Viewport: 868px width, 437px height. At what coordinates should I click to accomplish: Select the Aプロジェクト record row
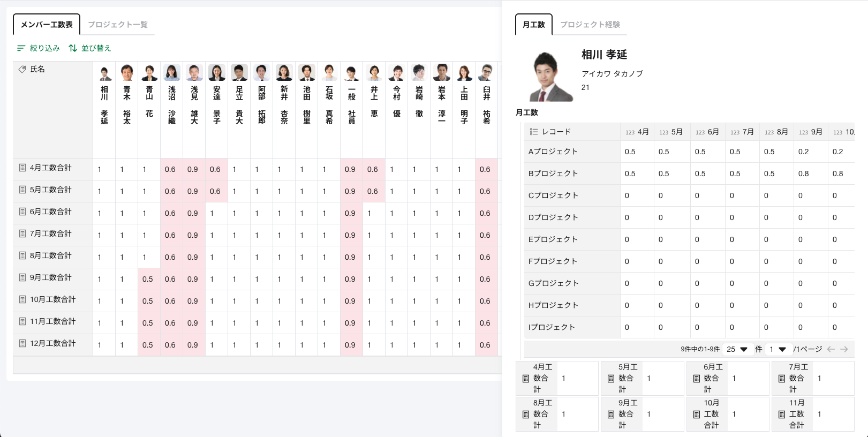(553, 152)
